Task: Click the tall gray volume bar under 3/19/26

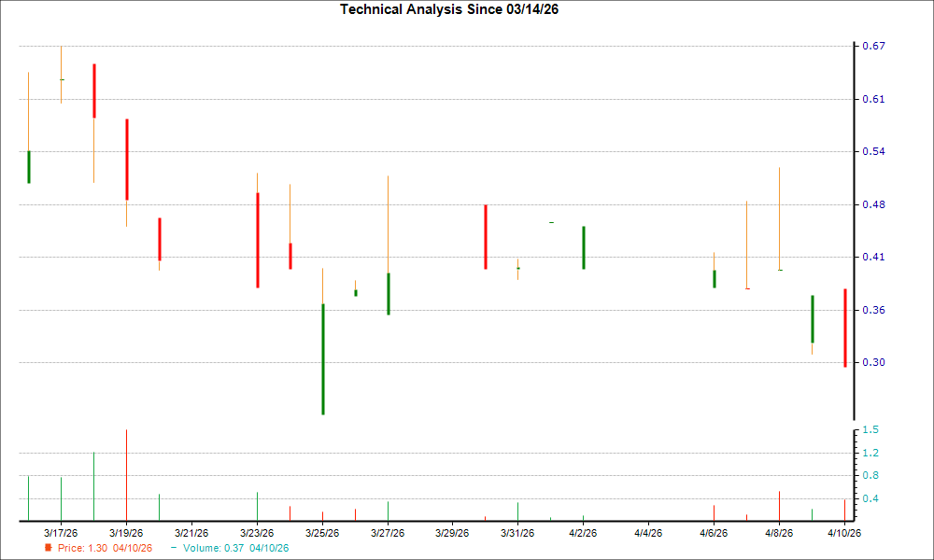Action: tap(127, 471)
